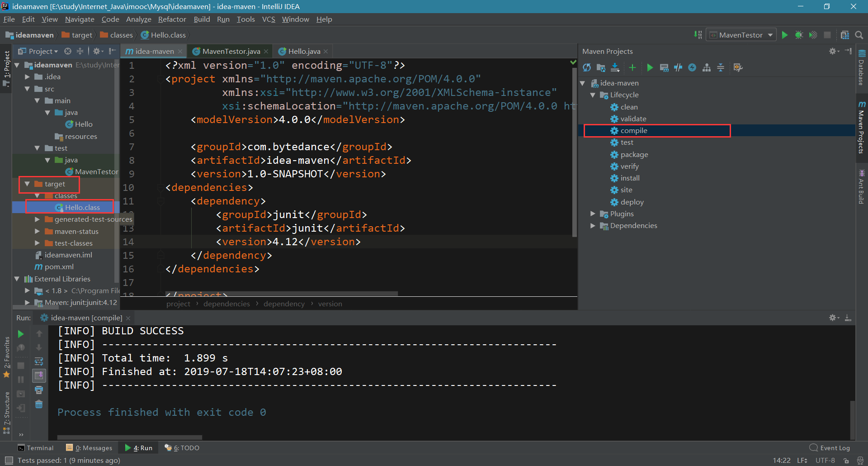Open Search Everywhere magnifier
Viewport: 868px width, 466px height.
point(859,35)
